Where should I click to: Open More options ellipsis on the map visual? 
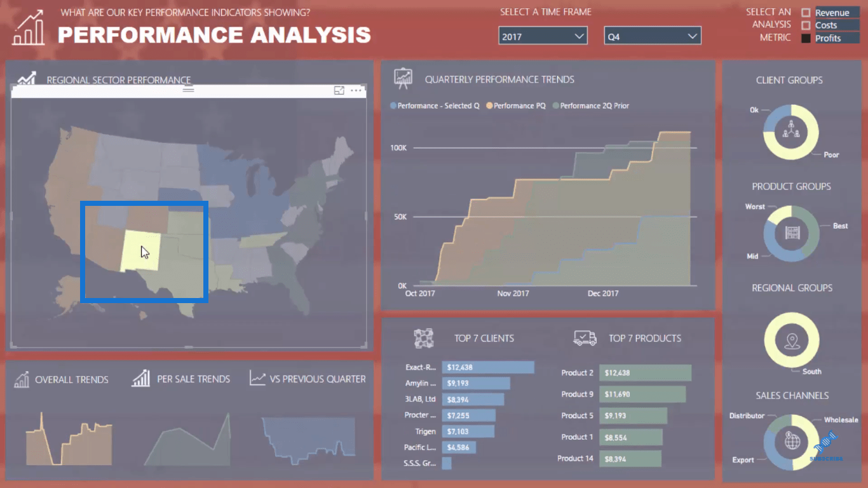pos(356,91)
